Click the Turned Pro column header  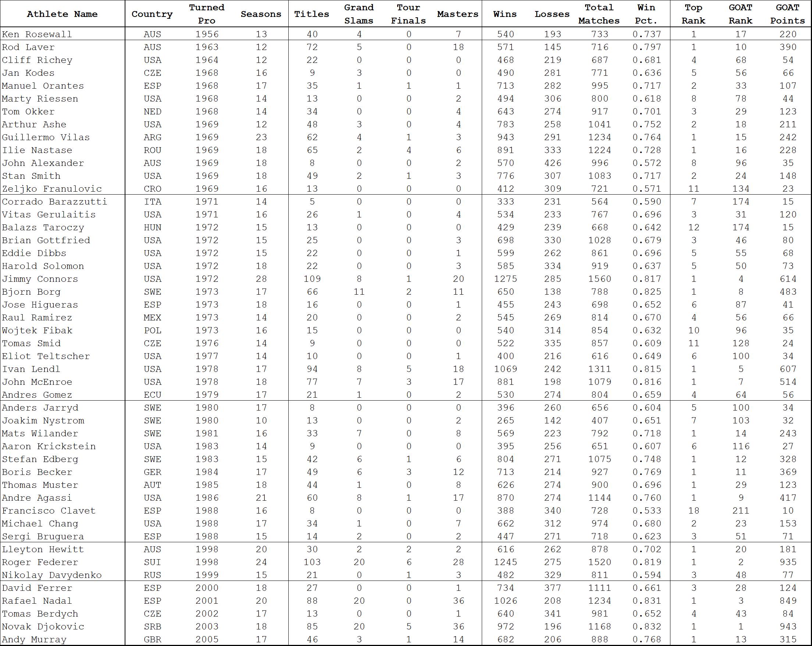point(207,14)
